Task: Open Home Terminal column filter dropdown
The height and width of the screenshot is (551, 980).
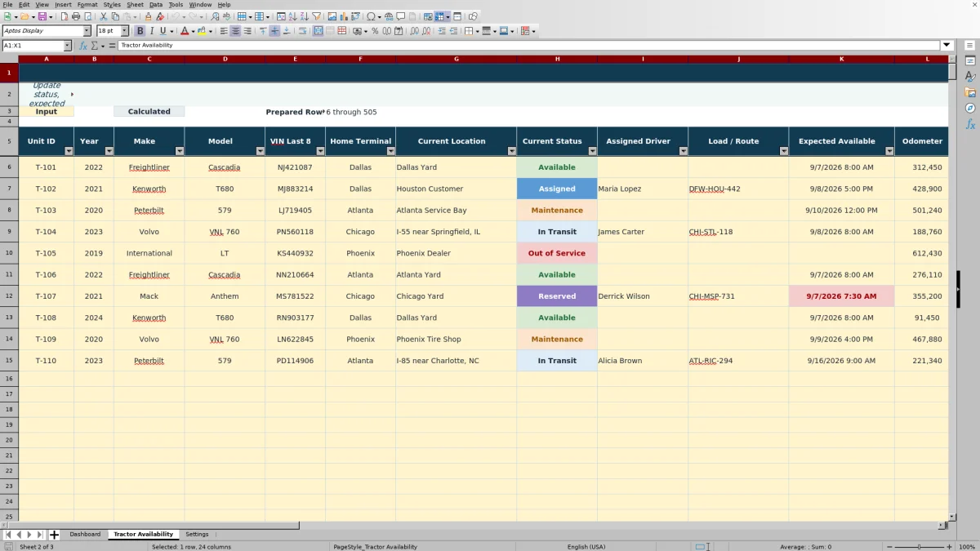Action: (x=390, y=151)
